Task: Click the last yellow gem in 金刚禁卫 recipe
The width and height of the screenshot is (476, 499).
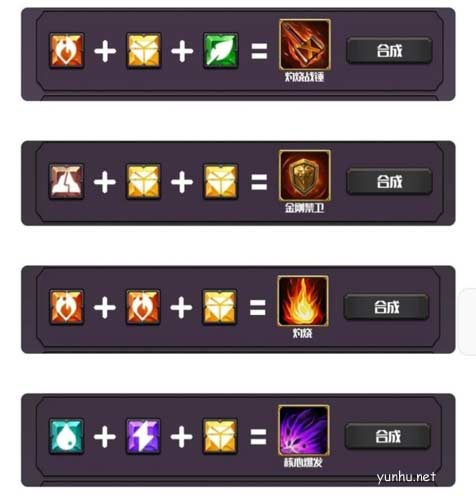Action: 221,181
